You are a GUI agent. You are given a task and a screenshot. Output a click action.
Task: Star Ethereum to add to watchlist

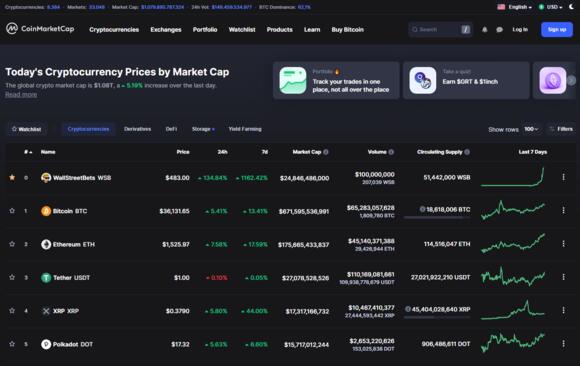click(12, 244)
